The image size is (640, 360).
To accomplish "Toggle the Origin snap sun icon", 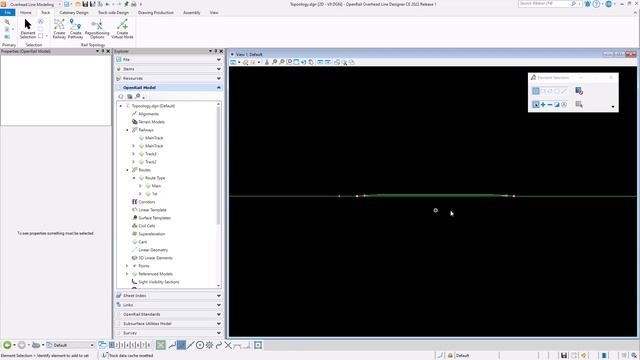I will pyautogui.click(x=209, y=345).
